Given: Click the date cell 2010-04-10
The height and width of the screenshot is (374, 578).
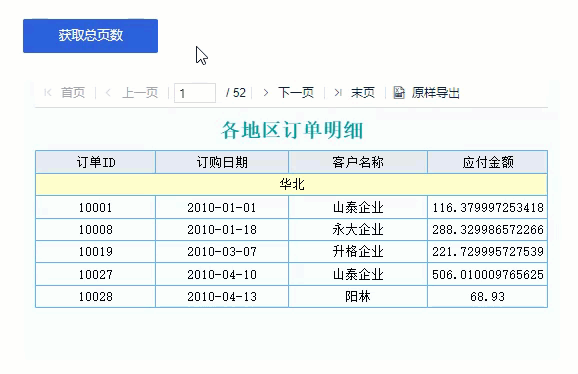Looking at the screenshot, I should click(x=222, y=275).
